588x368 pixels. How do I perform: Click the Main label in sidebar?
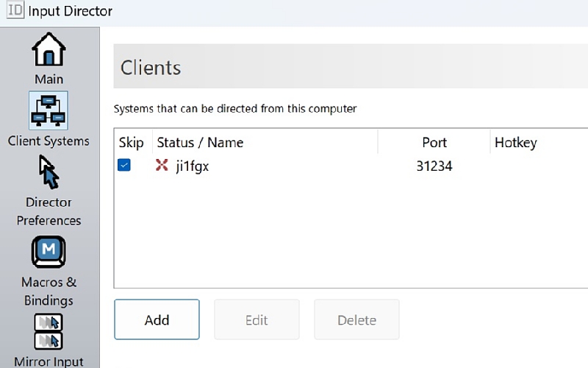[x=49, y=79]
